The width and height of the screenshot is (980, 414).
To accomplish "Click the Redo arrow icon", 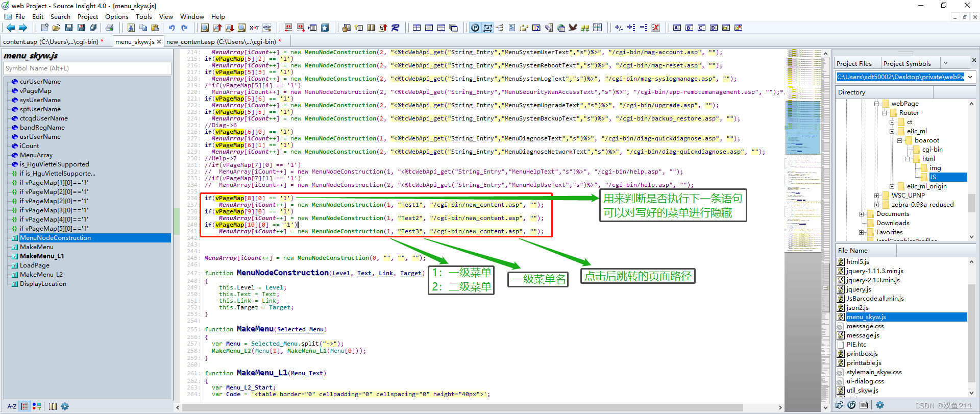I will [x=184, y=28].
